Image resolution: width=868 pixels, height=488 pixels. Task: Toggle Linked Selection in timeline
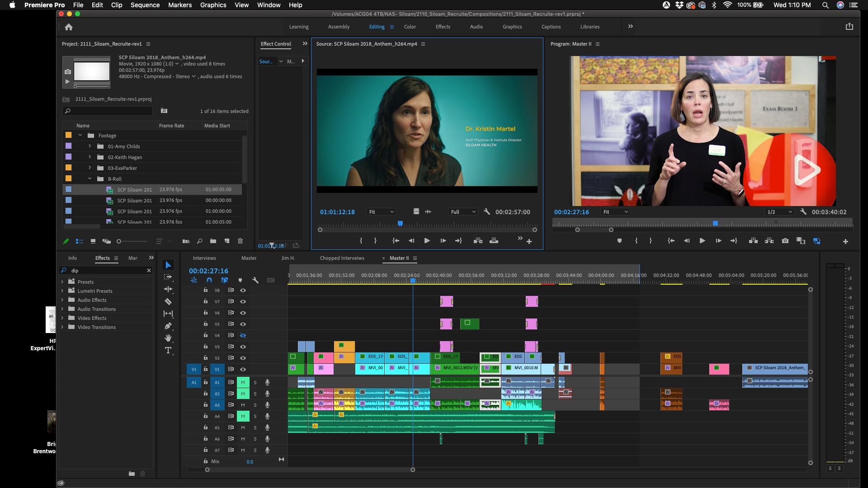pos(225,280)
